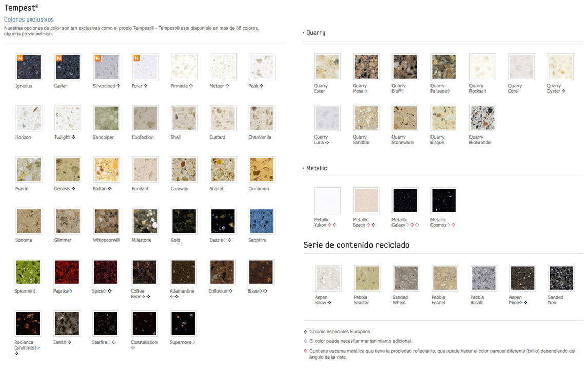Screen dimensions: 588x368
Task: Select the Paprika red swatch
Action: pos(67,272)
